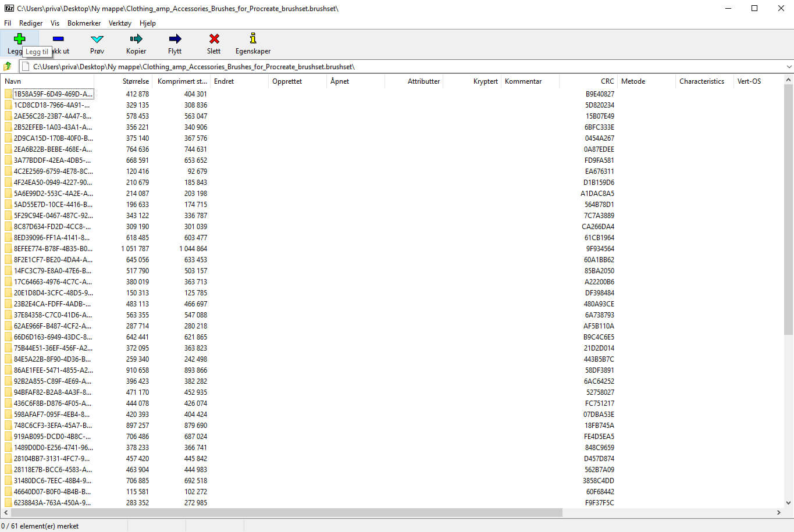
Task: Click size value 1 051 787
Action: tap(135, 249)
